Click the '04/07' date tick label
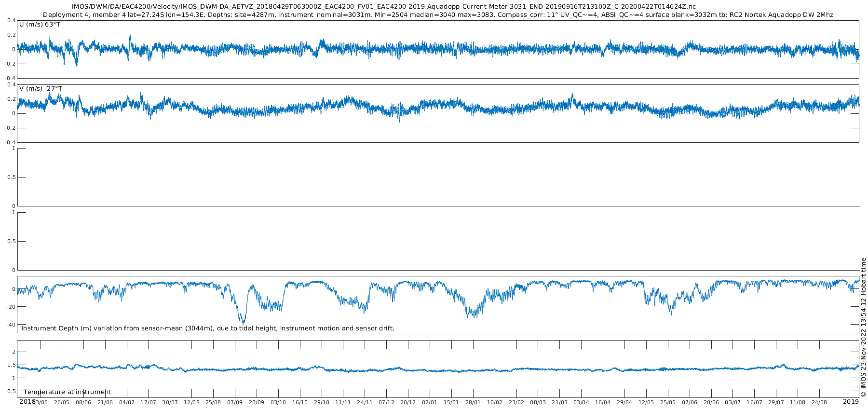 click(127, 402)
